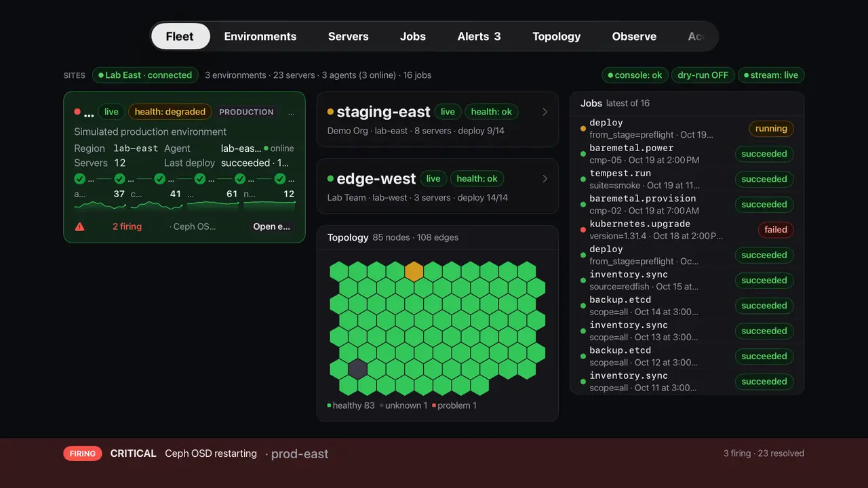The height and width of the screenshot is (488, 868).
Task: Open the tempest.run job row
Action: pyautogui.click(x=687, y=179)
